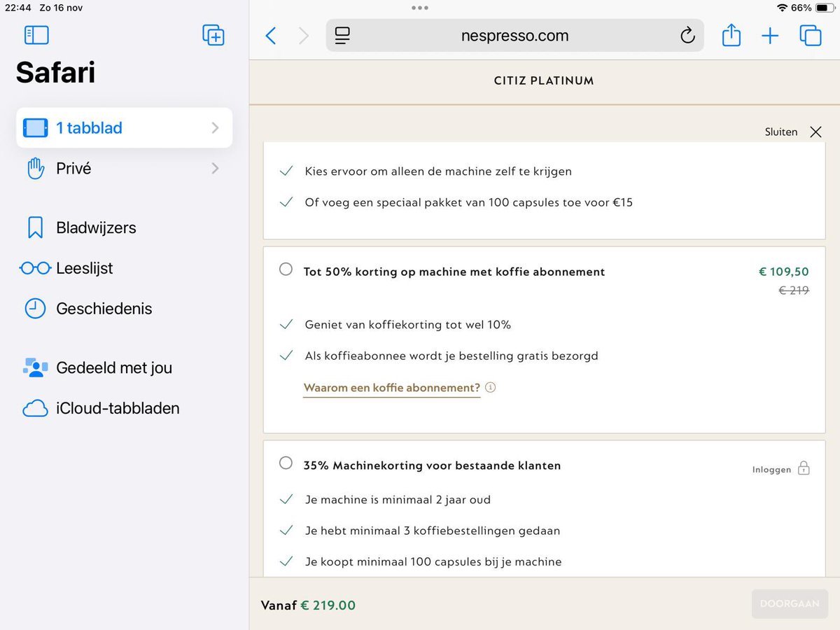This screenshot has width=840, height=630.
Task: Tap the Wi-Fi status icon
Action: click(782, 8)
